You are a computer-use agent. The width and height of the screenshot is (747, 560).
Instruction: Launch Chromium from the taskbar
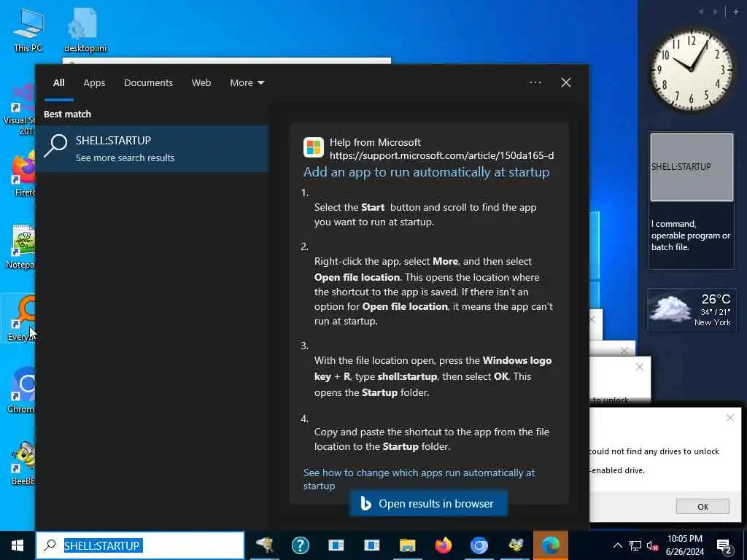click(x=479, y=545)
